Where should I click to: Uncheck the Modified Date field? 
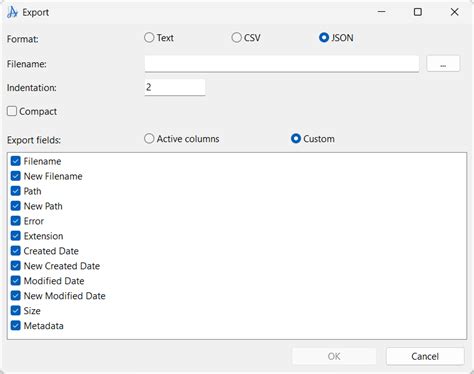16,281
